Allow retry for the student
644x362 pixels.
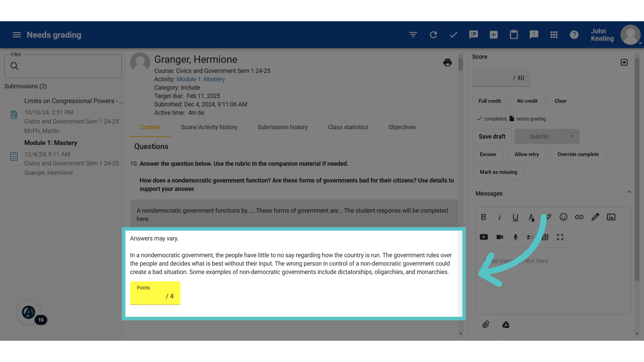[527, 155]
